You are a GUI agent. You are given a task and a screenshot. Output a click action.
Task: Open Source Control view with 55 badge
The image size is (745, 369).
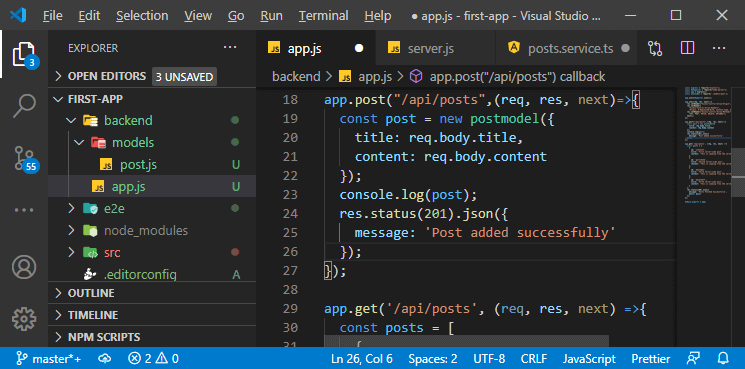click(24, 158)
